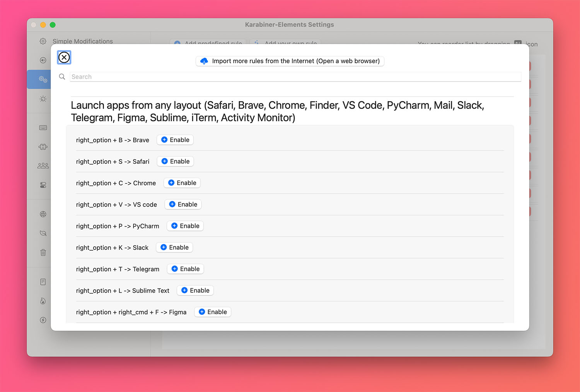
Task: Open the Profiles people icon in sidebar
Action: (43, 166)
